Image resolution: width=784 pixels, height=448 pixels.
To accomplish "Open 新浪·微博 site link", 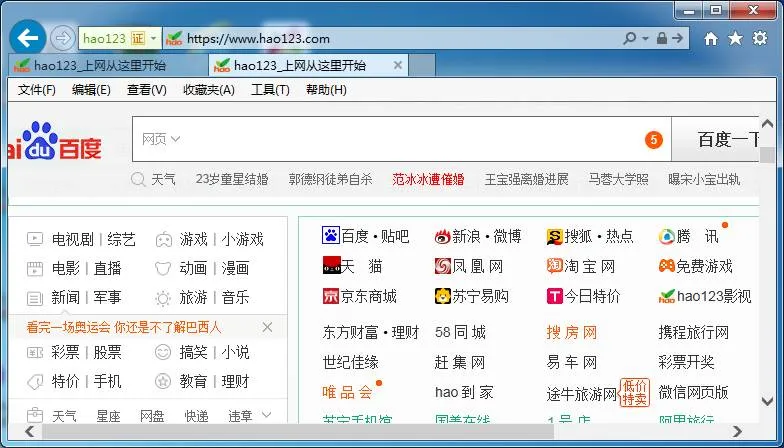I will coord(478,236).
